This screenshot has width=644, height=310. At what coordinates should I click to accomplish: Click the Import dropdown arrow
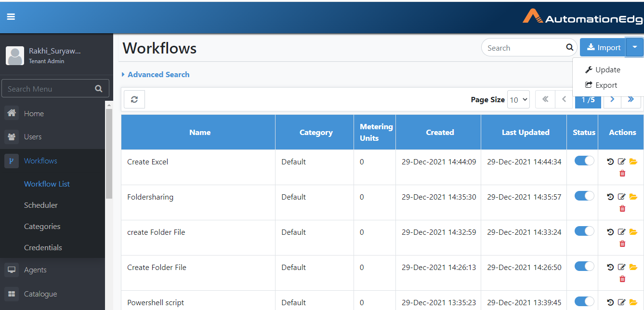(x=635, y=47)
